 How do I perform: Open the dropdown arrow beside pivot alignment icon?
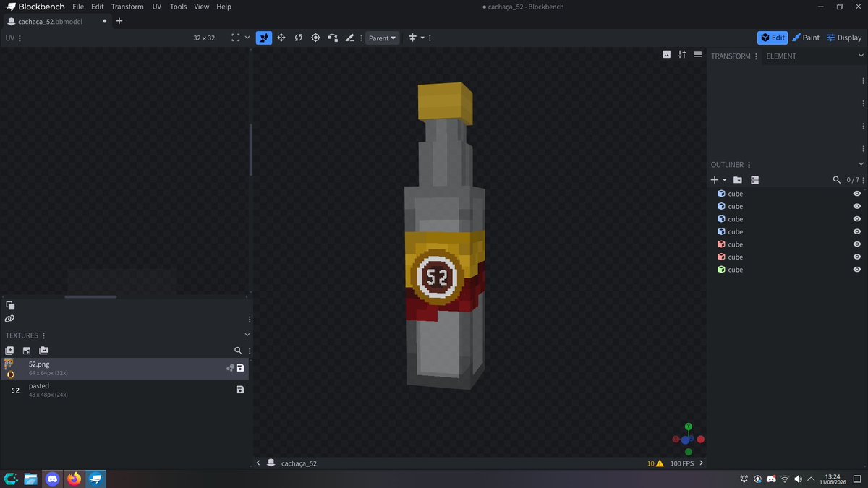click(422, 38)
